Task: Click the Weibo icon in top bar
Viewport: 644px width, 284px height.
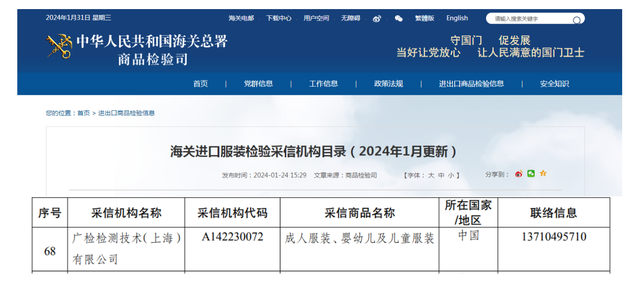Action: (x=377, y=19)
